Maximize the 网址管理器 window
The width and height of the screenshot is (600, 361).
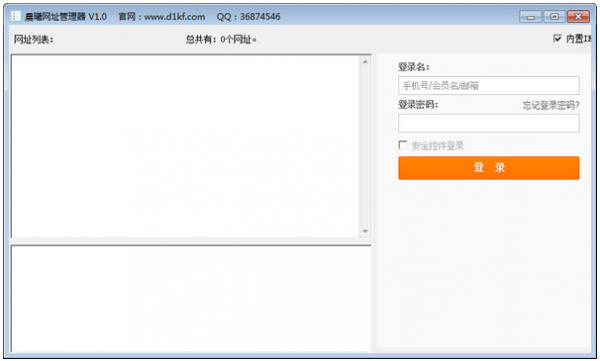pyautogui.click(x=554, y=17)
